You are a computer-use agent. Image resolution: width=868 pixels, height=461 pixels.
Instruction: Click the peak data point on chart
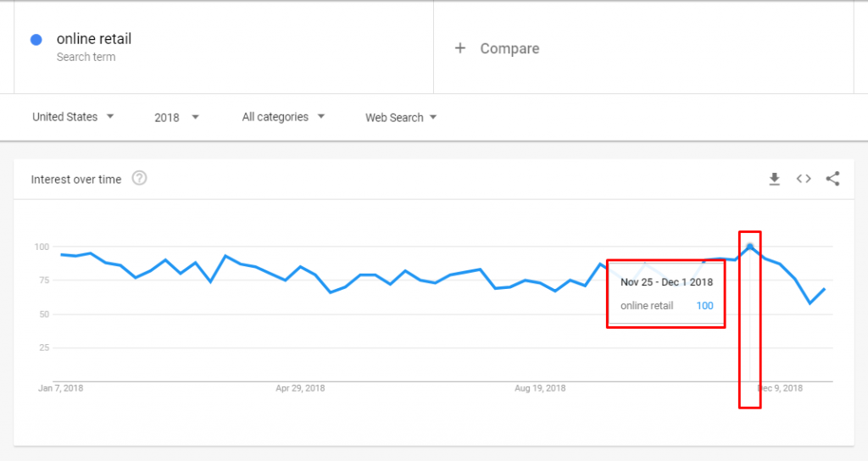[x=749, y=247]
